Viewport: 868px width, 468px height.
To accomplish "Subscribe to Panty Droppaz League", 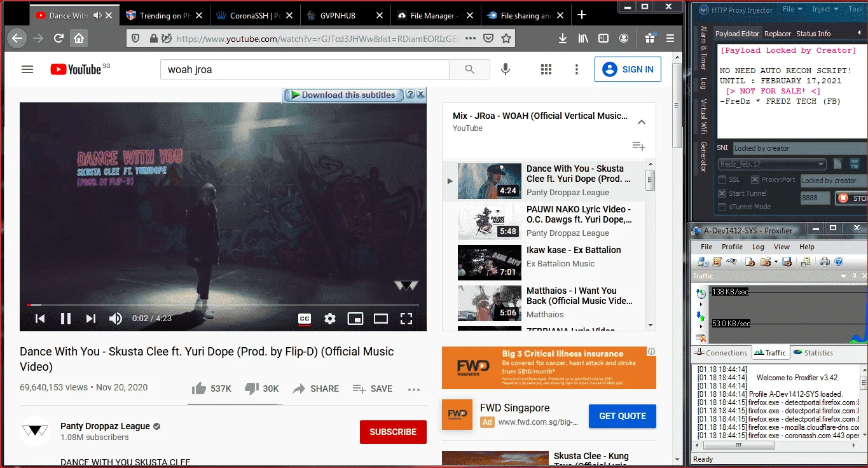I will click(393, 432).
